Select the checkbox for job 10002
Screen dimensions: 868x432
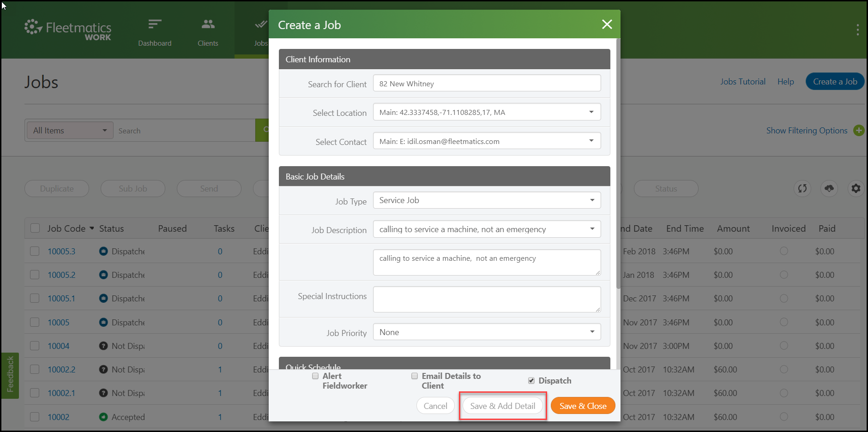(x=35, y=417)
